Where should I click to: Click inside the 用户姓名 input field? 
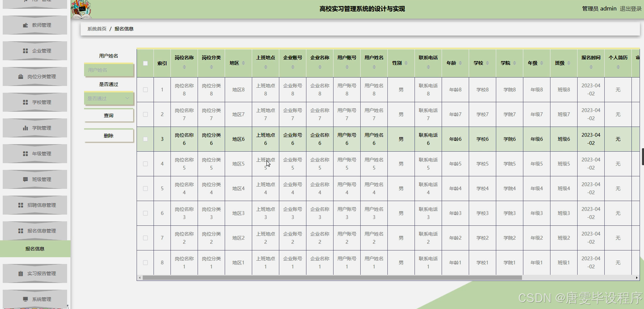point(108,70)
